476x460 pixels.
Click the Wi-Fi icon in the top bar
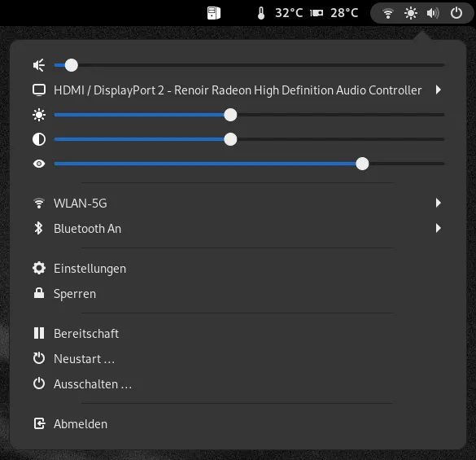coord(387,13)
